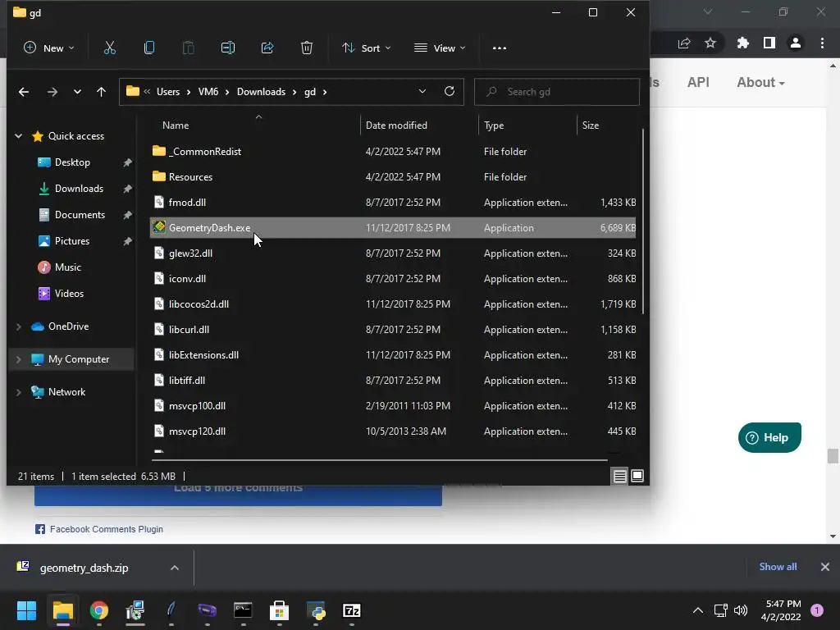840x630 pixels.
Task: Open Chrome three-dot menu
Action: click(x=822, y=43)
